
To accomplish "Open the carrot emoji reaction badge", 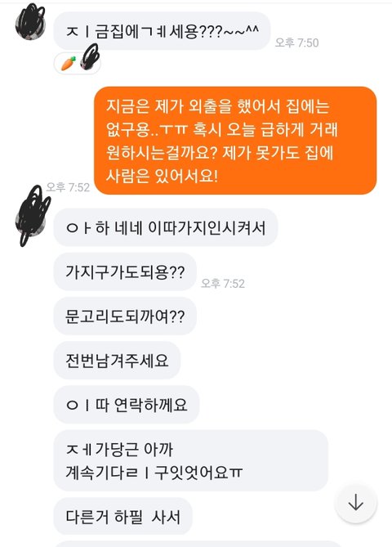I will (x=78, y=63).
